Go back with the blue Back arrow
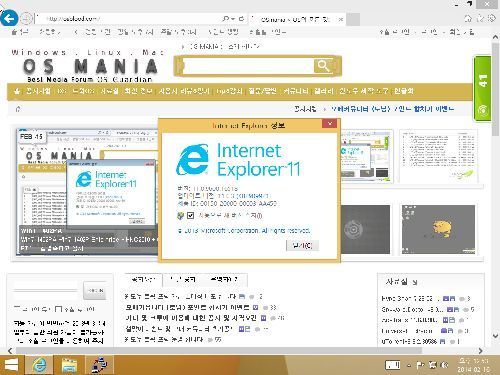500x375 pixels. [x=9, y=18]
